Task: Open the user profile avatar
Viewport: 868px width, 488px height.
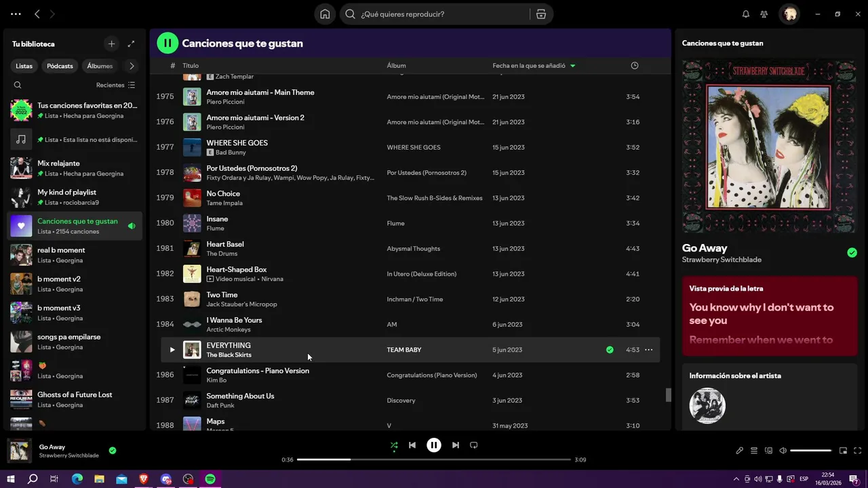Action: [789, 14]
